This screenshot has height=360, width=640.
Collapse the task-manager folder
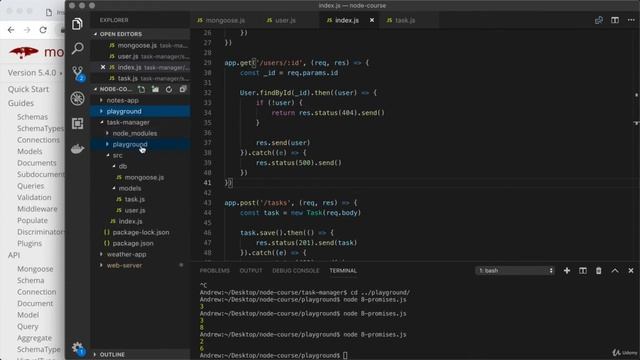140,122
